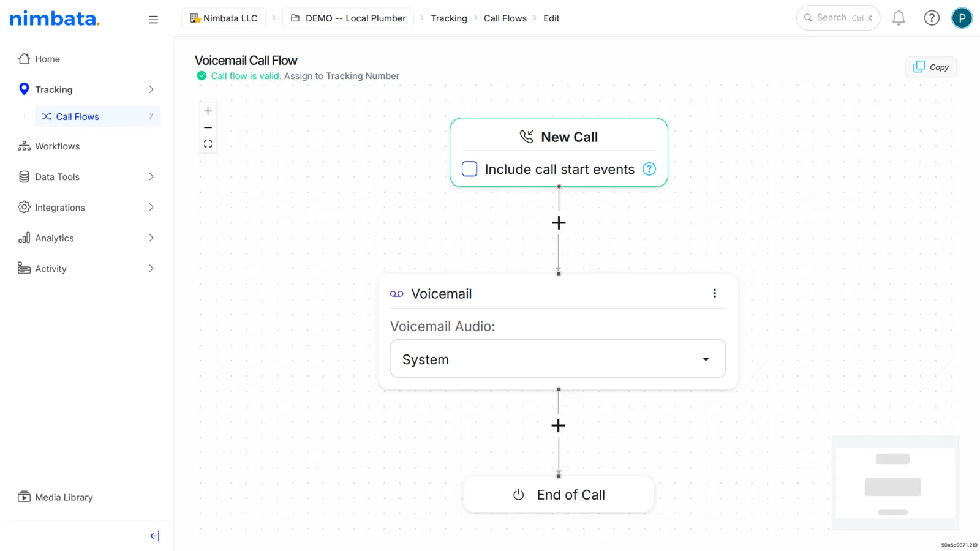Add a step after Voicemail node
This screenshot has height=551, width=980.
(x=558, y=425)
